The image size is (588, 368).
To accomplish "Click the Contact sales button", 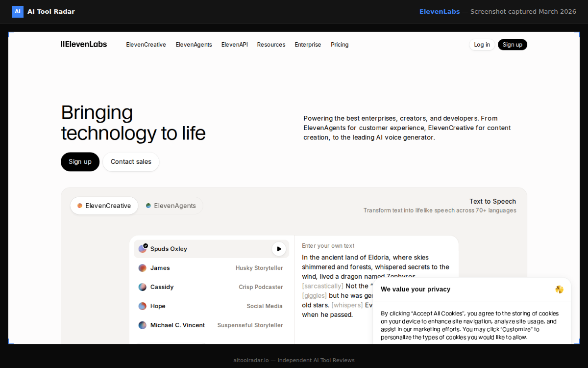I will pyautogui.click(x=131, y=162).
